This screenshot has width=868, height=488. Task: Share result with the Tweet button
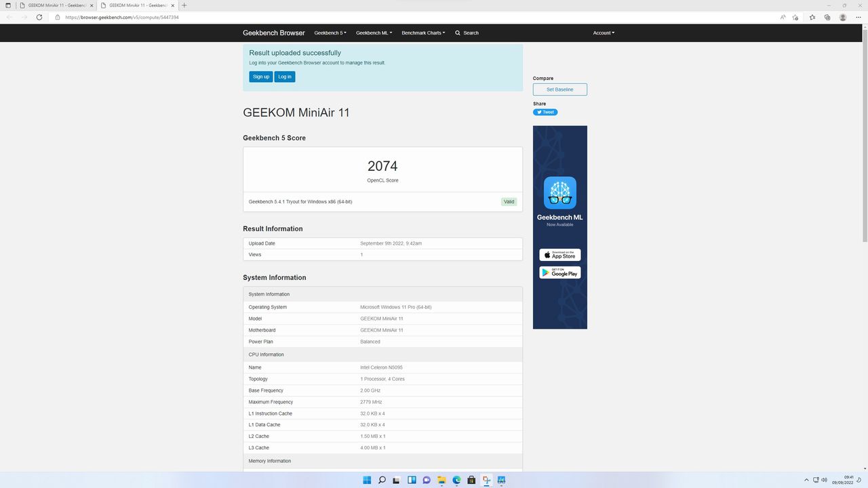click(x=545, y=113)
